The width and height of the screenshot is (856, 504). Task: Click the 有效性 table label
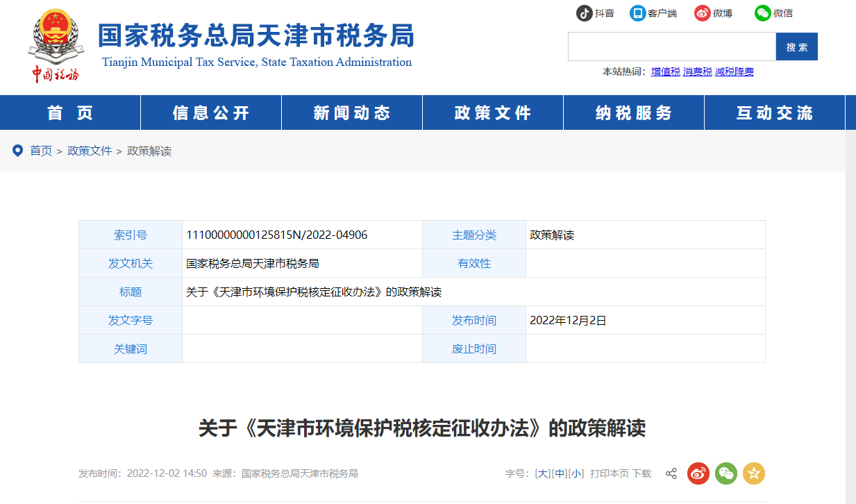[x=474, y=263]
